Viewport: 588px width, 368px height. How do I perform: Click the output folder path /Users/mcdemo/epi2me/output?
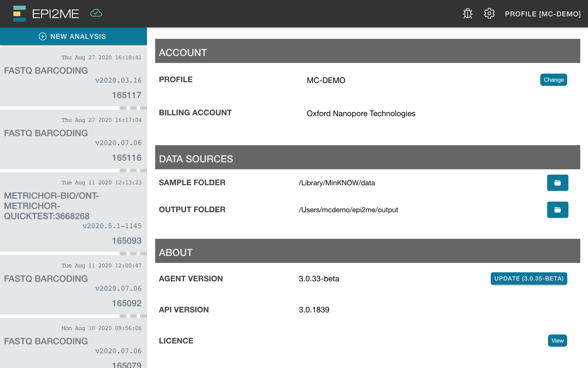(349, 210)
